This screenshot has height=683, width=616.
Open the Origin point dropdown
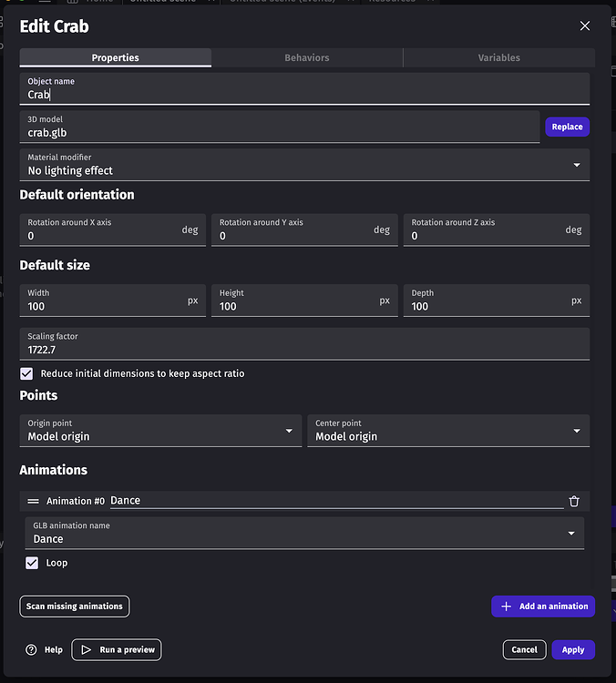[160, 431]
